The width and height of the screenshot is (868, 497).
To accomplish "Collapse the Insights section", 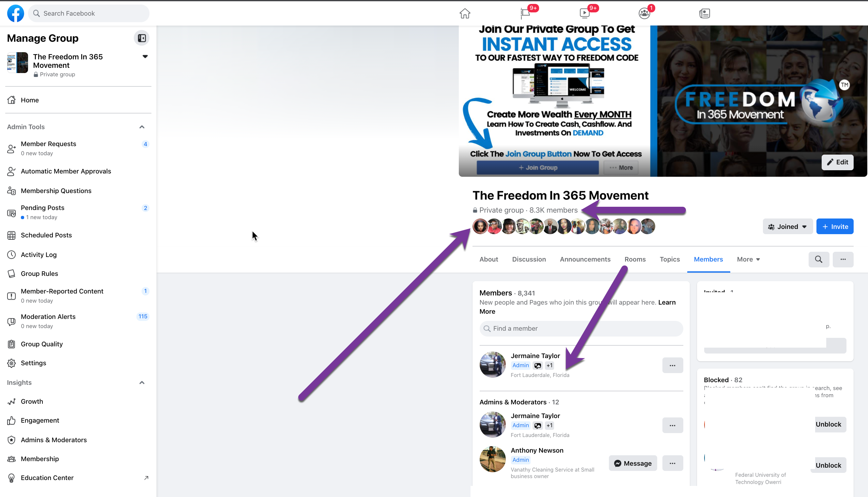I will click(x=142, y=383).
